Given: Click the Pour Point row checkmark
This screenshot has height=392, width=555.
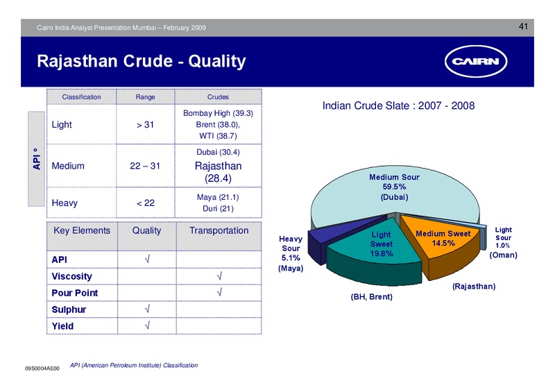Looking at the screenshot, I should tap(219, 293).
